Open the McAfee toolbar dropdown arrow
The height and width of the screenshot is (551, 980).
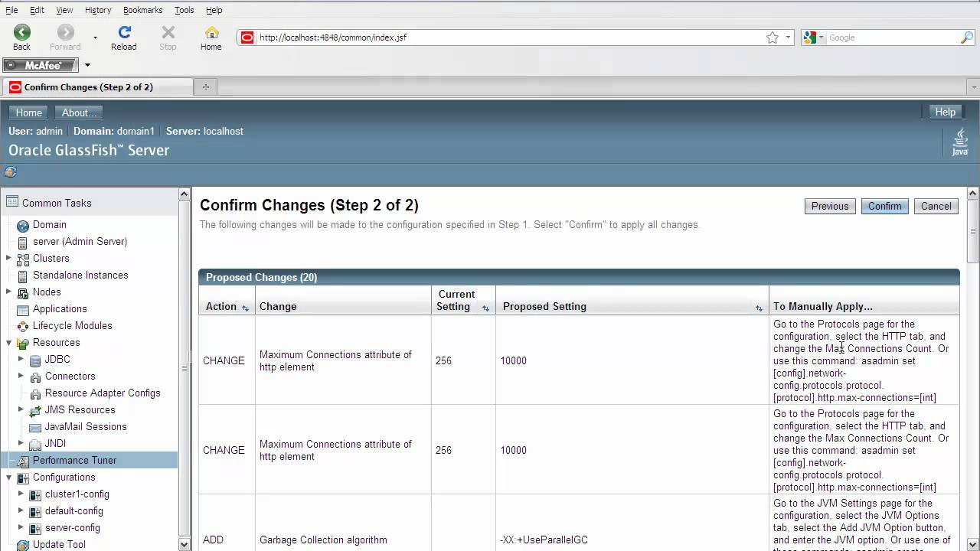pos(87,65)
